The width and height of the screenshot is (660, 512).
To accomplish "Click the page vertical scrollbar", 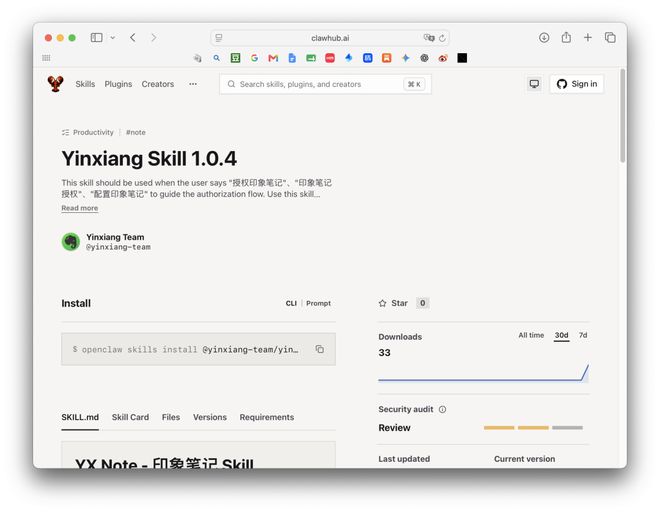I will (623, 116).
